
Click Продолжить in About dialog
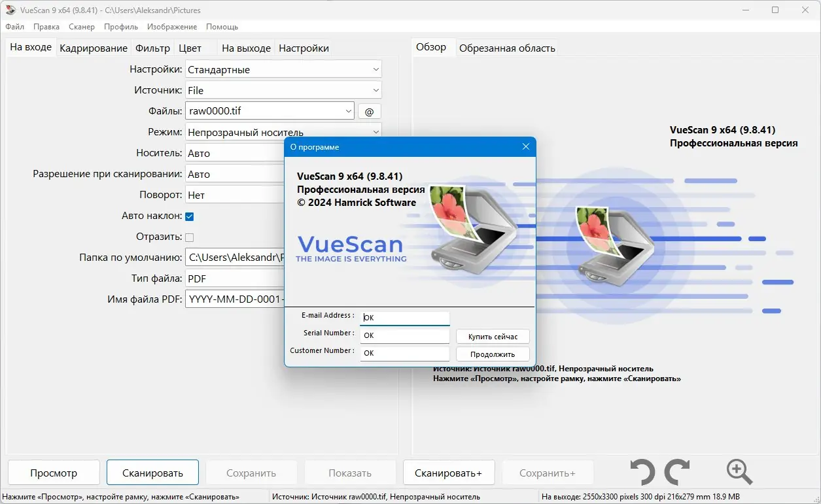click(493, 354)
